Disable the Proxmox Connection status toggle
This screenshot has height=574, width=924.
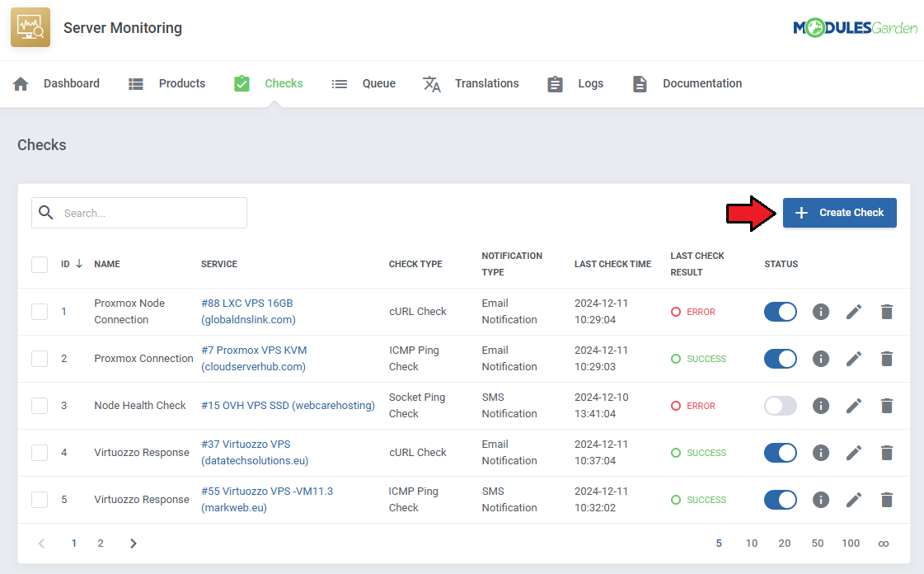[x=781, y=358]
